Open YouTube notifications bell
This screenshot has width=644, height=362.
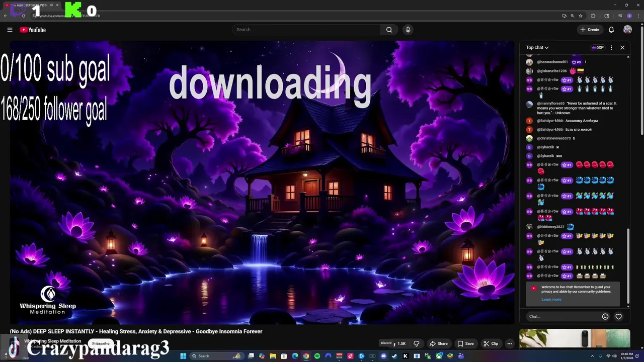tap(611, 30)
